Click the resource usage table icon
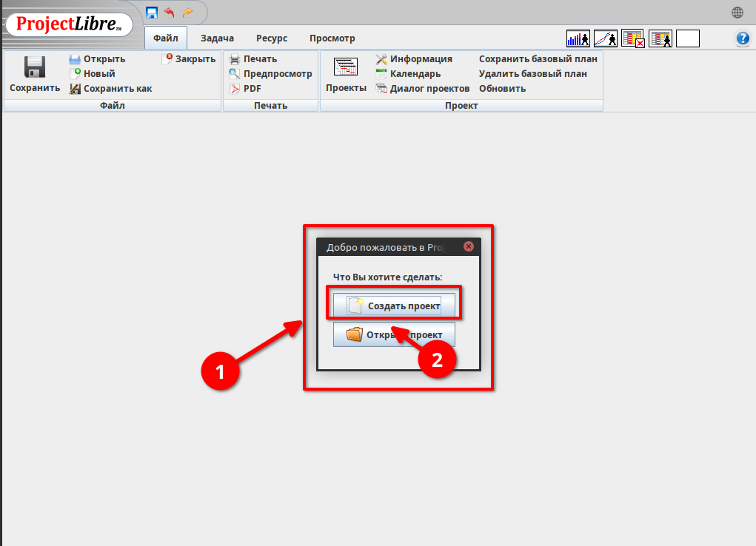This screenshot has height=546, width=756. pyautogui.click(x=660, y=38)
